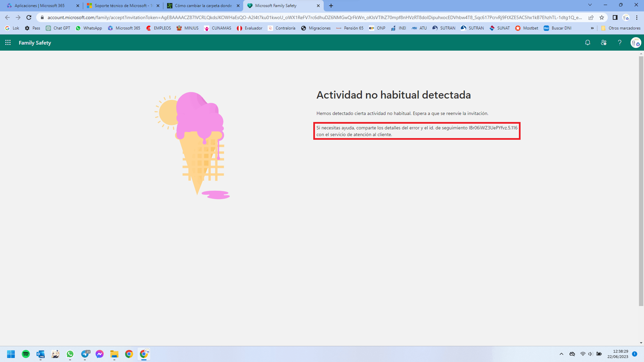This screenshot has height=362, width=644.
Task: Open the Microsoft app launcher grid
Action: tap(8, 43)
